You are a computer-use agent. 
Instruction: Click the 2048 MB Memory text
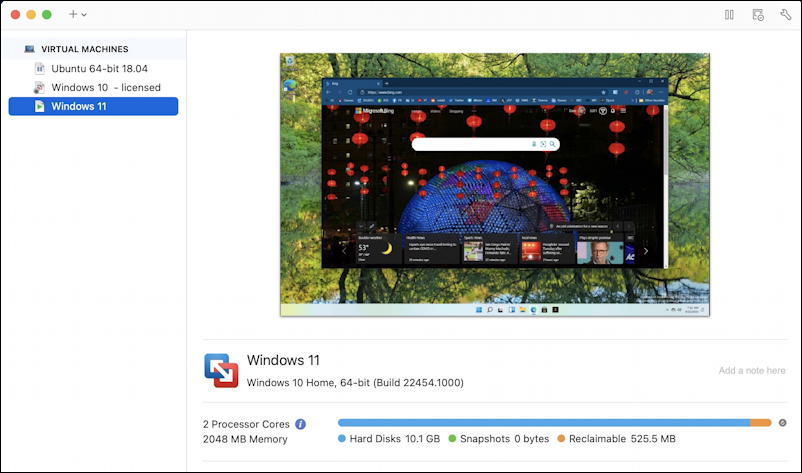pyautogui.click(x=245, y=439)
